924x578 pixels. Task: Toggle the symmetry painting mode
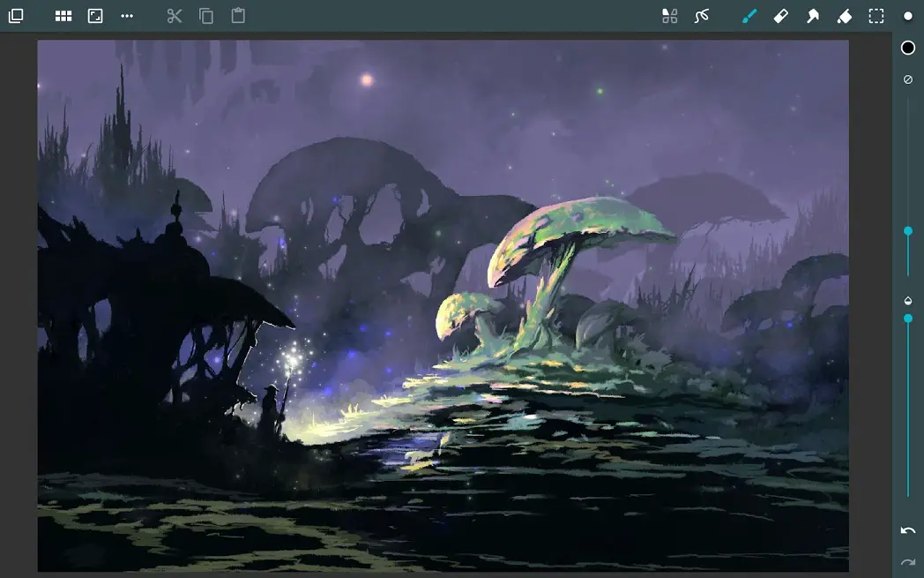(669, 16)
